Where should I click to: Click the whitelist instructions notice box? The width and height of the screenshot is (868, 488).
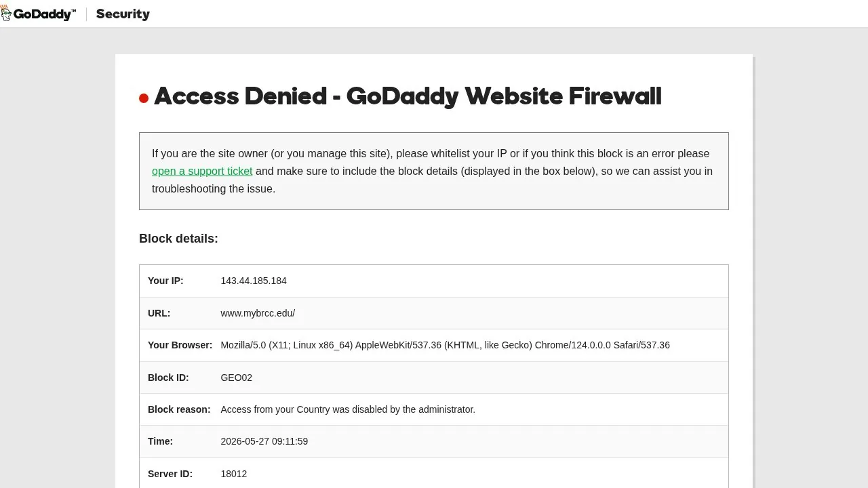434,171
